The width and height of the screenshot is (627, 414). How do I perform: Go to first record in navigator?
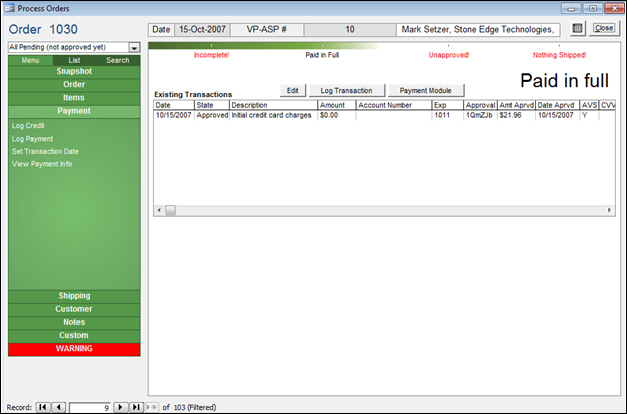(x=43, y=407)
